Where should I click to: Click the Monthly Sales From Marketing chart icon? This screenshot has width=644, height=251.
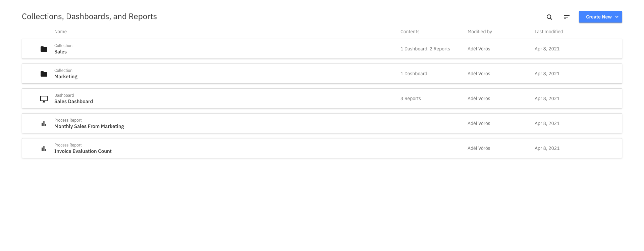[x=44, y=124]
